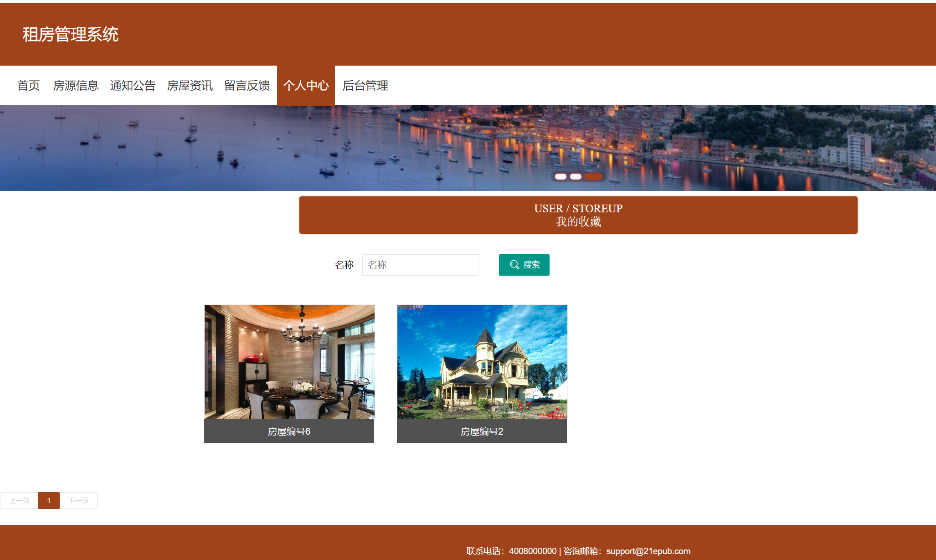Open 通知公告 menu item
The image size is (936, 560).
pos(133,85)
